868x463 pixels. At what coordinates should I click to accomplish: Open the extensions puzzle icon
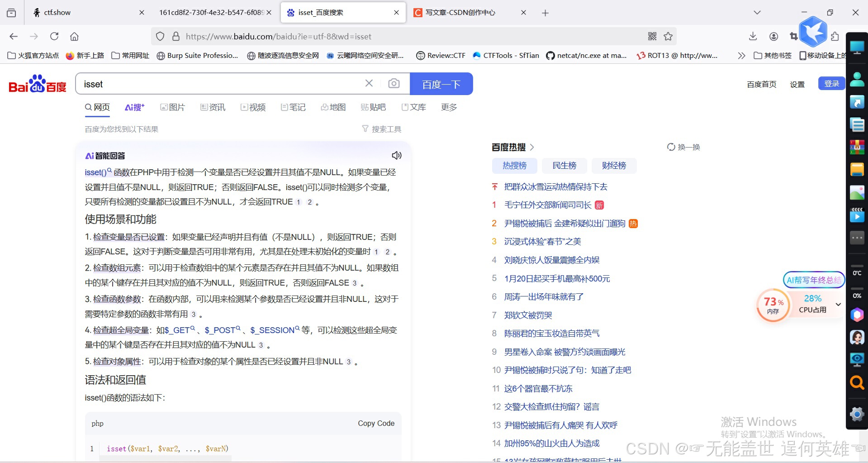pos(835,36)
